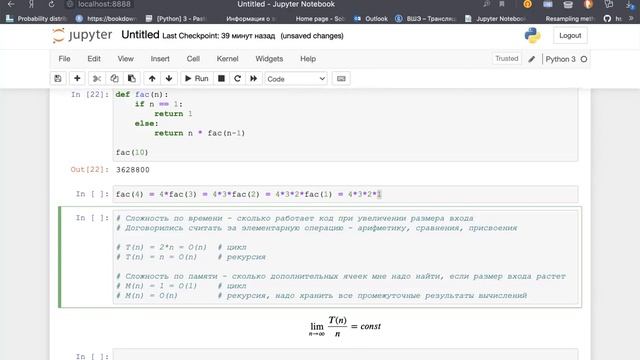Interrupt the kernel with the stop icon
The width and height of the screenshot is (640, 360).
pyautogui.click(x=221, y=78)
